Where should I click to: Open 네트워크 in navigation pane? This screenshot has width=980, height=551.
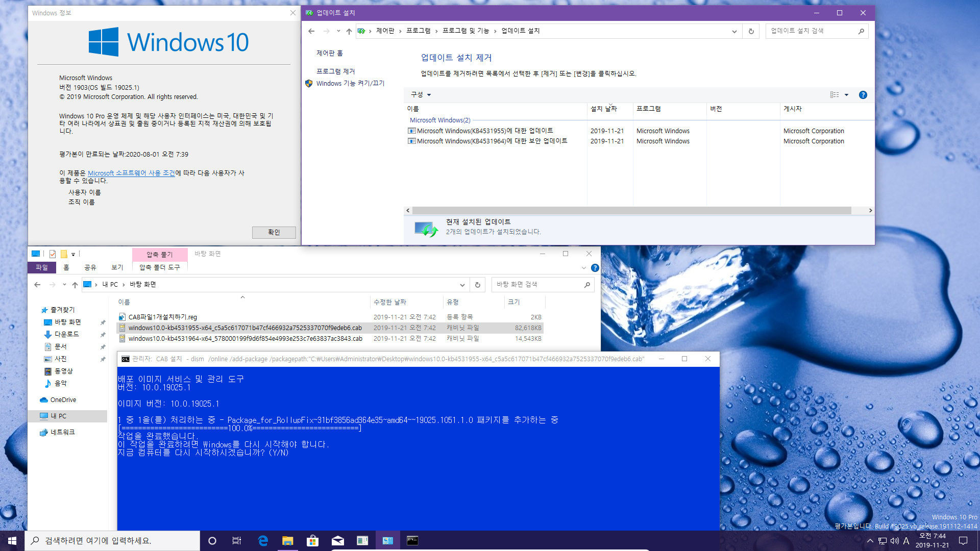[63, 432]
